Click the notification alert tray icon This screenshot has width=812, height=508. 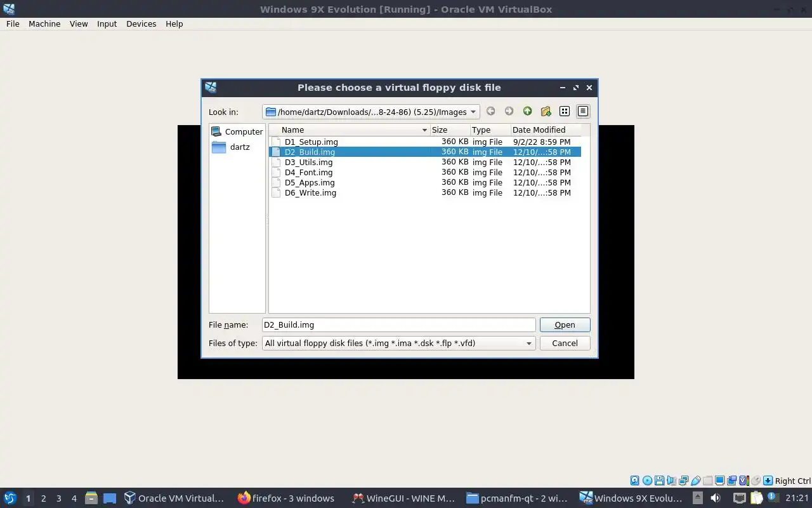click(772, 497)
